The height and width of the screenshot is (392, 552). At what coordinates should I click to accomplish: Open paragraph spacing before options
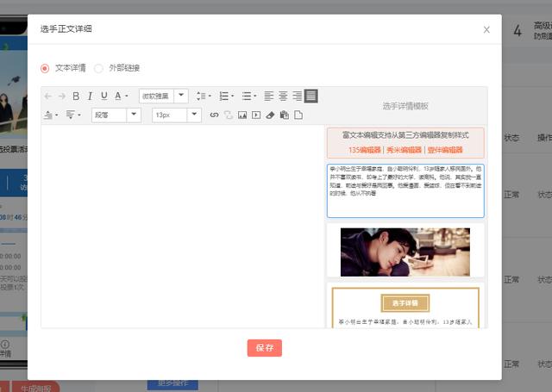tap(51, 115)
